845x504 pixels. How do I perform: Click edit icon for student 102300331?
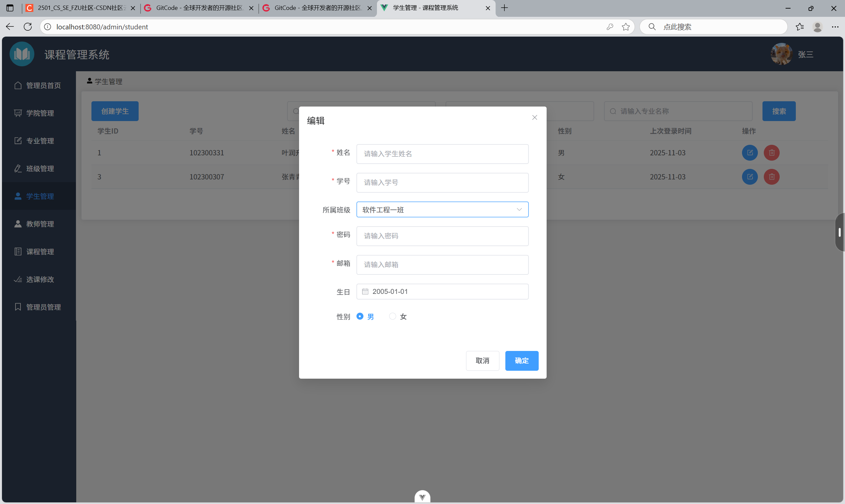(750, 153)
